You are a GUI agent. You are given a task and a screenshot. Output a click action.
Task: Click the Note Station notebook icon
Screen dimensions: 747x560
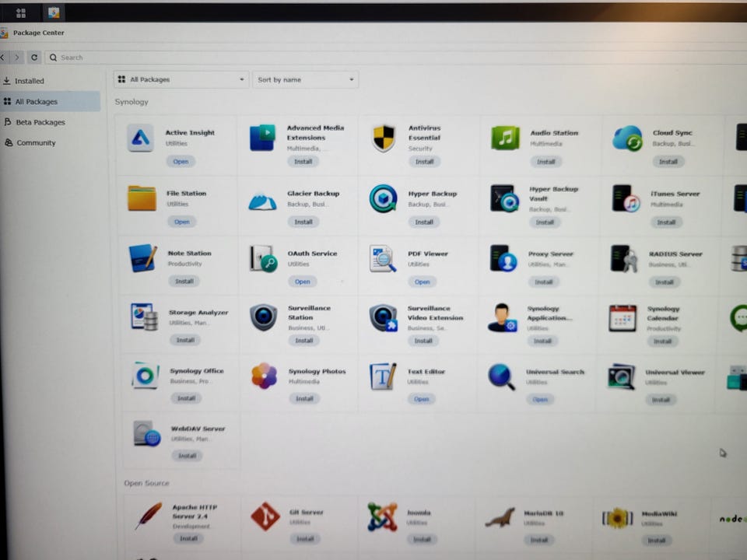point(142,258)
